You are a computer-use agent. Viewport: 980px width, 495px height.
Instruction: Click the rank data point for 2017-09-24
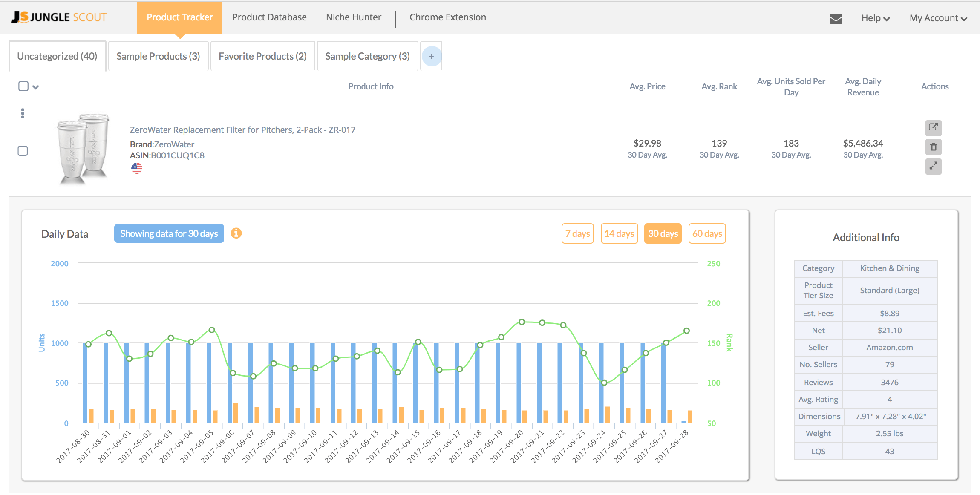coord(604,383)
